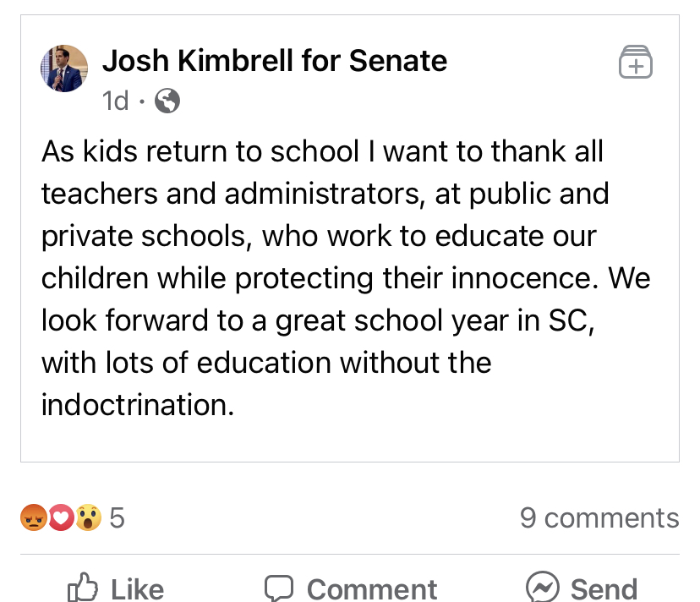Click the post line starting 'As kids return'
Screen dimensions: 700x602
tap(322, 152)
